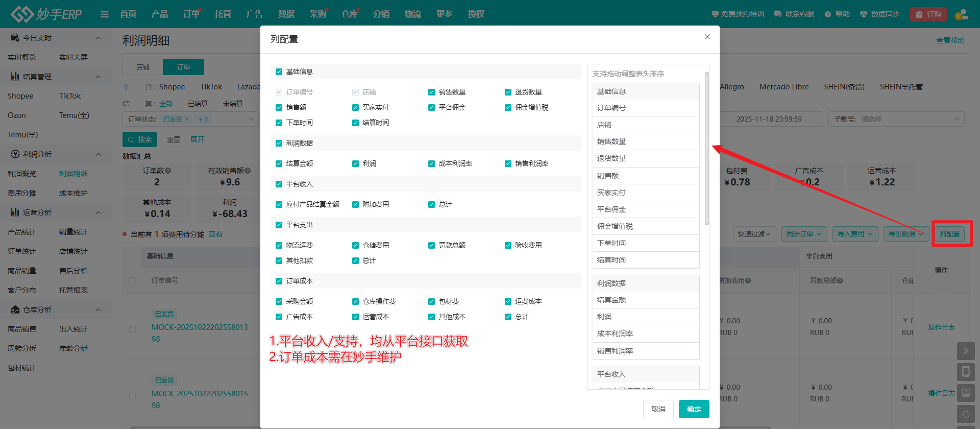This screenshot has width=980, height=429.
Task: Collapse the 仓库分析 sidebar section
Action: tap(98, 309)
